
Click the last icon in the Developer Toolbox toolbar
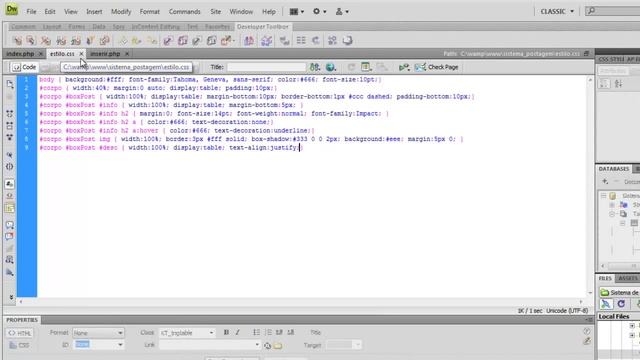click(347, 40)
